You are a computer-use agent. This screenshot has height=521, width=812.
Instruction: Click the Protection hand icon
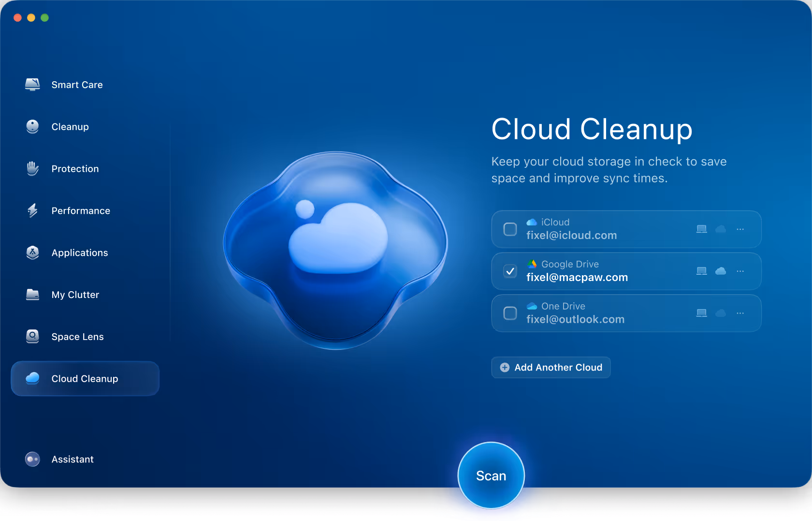point(32,168)
